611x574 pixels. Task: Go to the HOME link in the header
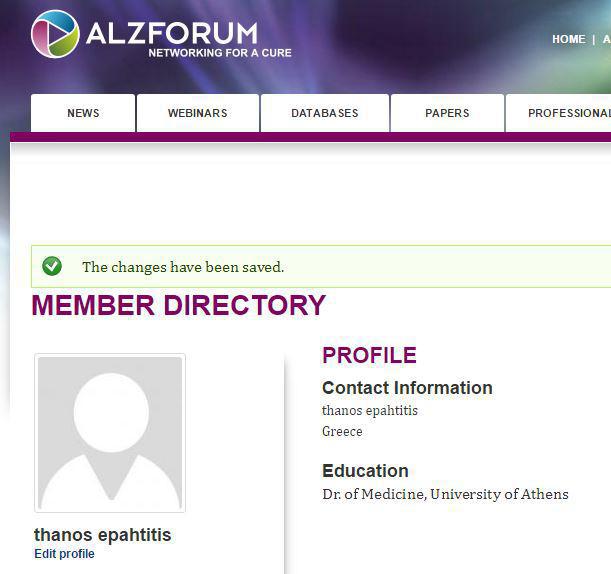569,39
